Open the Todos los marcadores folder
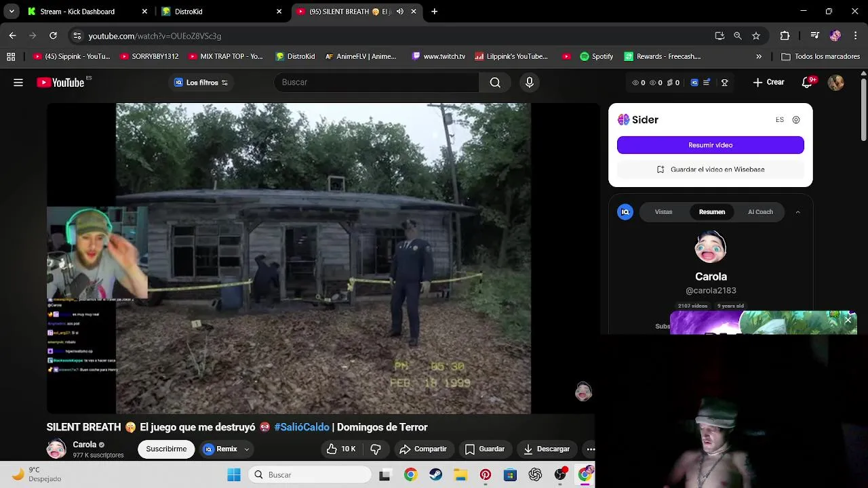The image size is (868, 488). (x=821, y=56)
